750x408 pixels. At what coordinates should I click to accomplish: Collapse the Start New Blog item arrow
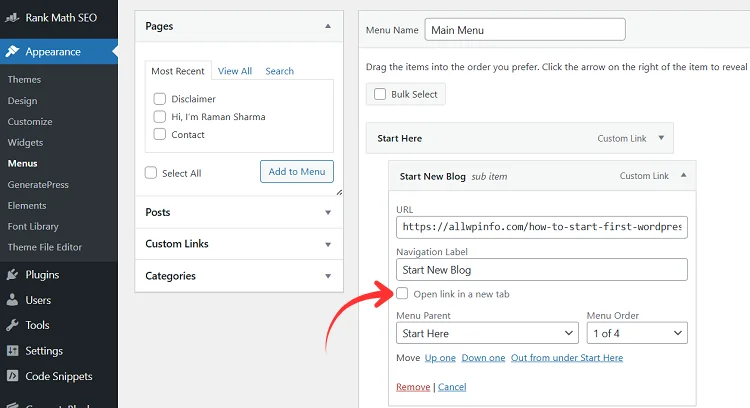(x=684, y=175)
